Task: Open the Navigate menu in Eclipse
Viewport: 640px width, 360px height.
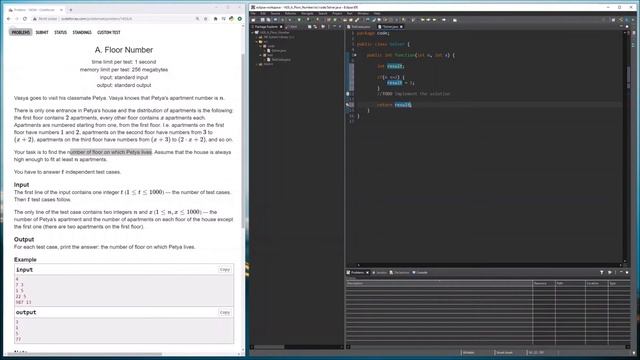Action: point(307,13)
